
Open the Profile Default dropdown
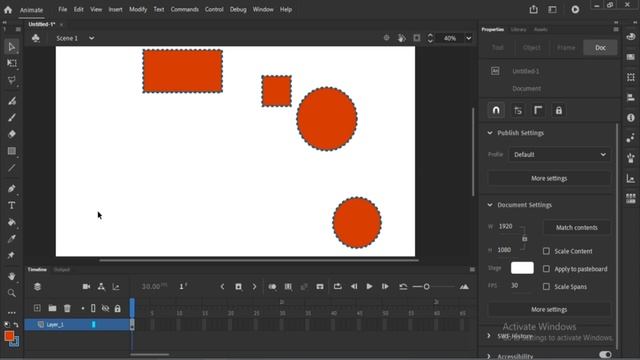coord(560,155)
